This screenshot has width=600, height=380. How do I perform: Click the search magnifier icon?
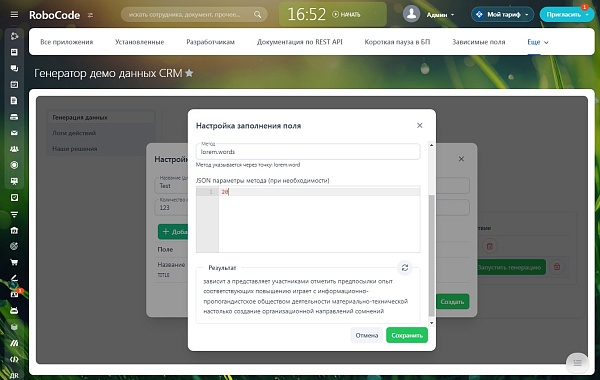258,15
